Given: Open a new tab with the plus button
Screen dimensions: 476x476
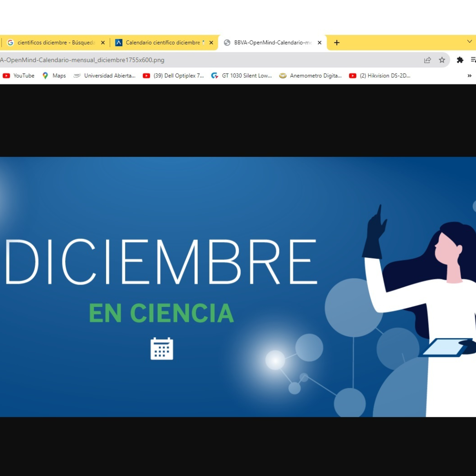Looking at the screenshot, I should pyautogui.click(x=337, y=43).
